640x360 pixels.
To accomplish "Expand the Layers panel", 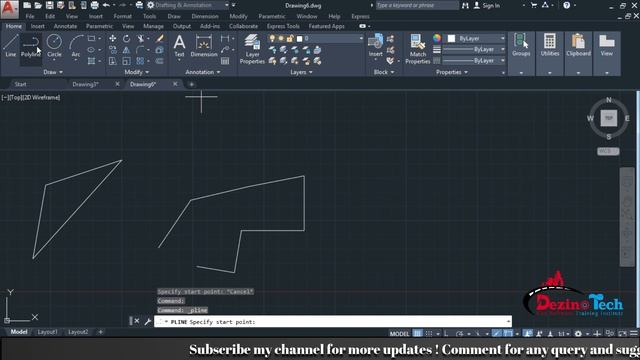I will [x=301, y=72].
